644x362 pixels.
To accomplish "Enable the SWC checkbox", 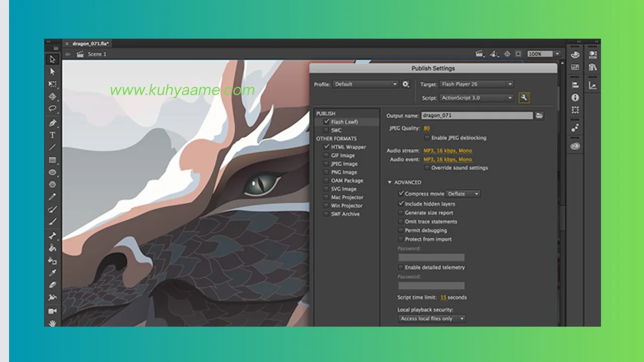I will click(x=327, y=130).
